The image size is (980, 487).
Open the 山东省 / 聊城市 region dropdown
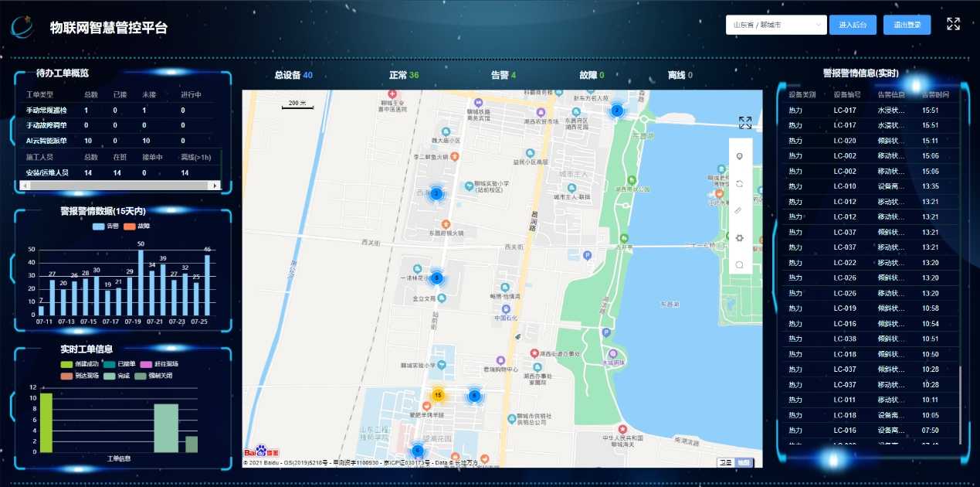775,25
